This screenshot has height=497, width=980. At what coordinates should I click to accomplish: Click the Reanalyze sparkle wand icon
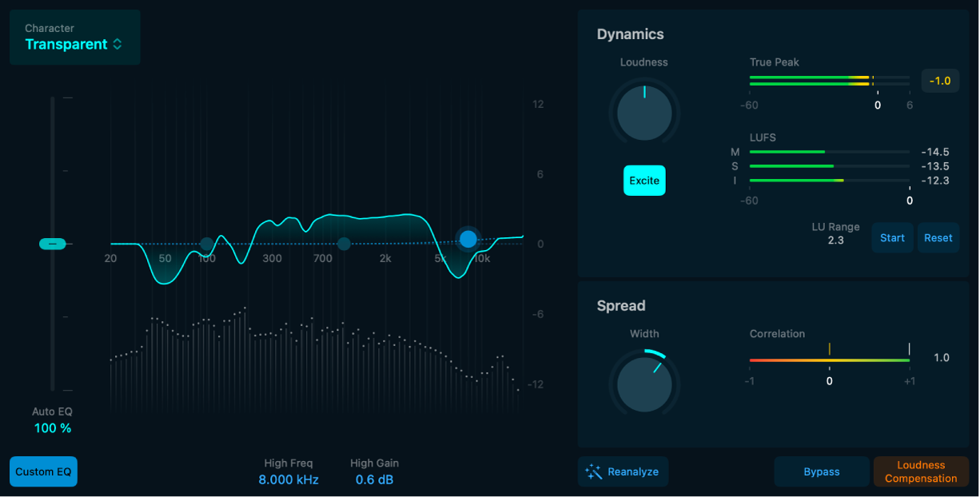(593, 471)
